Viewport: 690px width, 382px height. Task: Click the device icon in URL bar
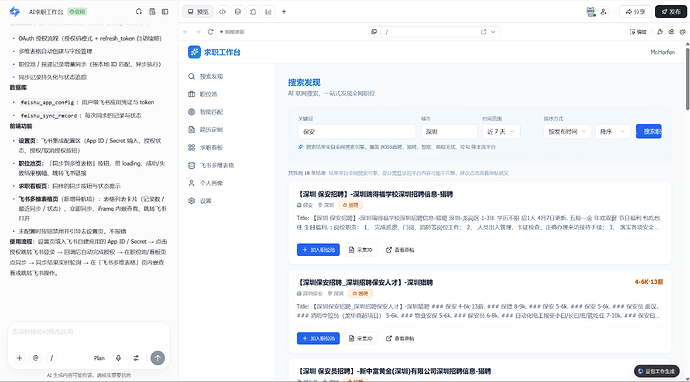(x=374, y=32)
